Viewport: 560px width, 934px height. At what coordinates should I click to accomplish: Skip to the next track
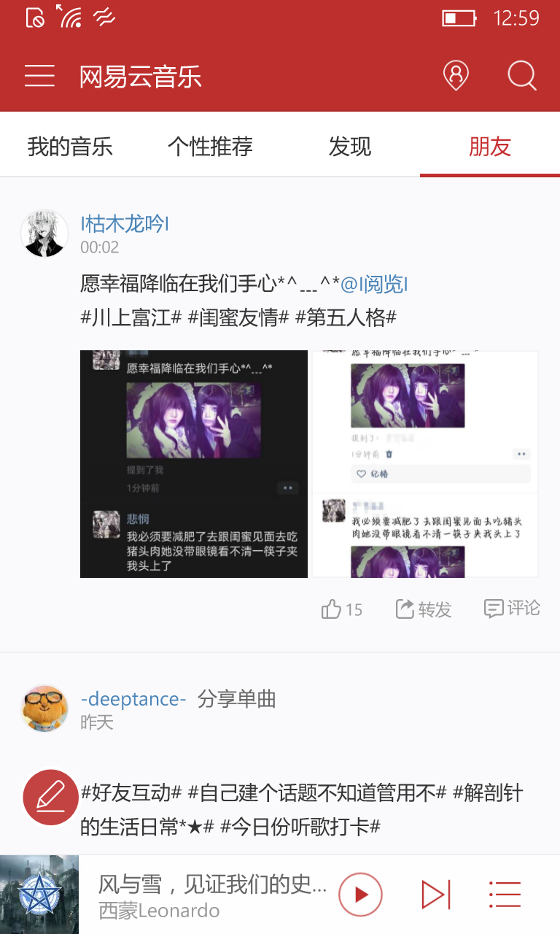[436, 895]
